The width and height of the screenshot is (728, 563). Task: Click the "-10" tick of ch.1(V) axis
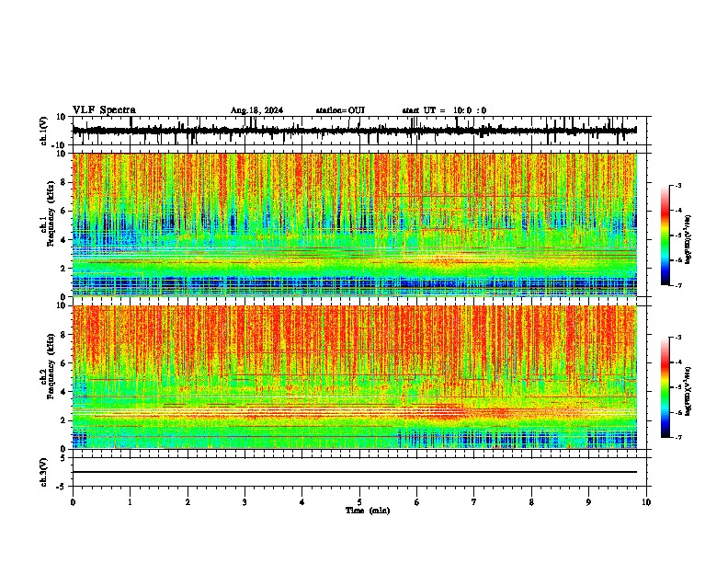point(60,144)
